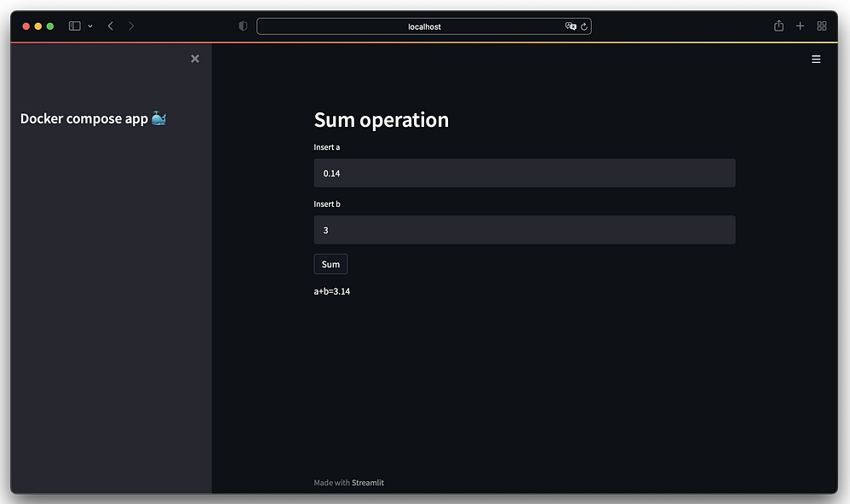This screenshot has width=850, height=504.
Task: Click the Docker compose app sidebar title
Action: tap(93, 118)
